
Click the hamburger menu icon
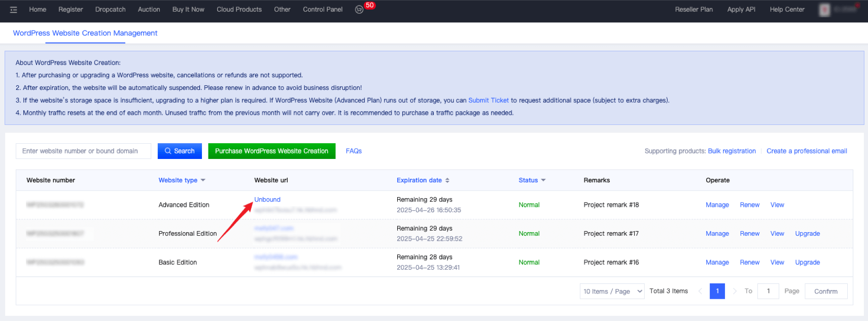tap(14, 10)
